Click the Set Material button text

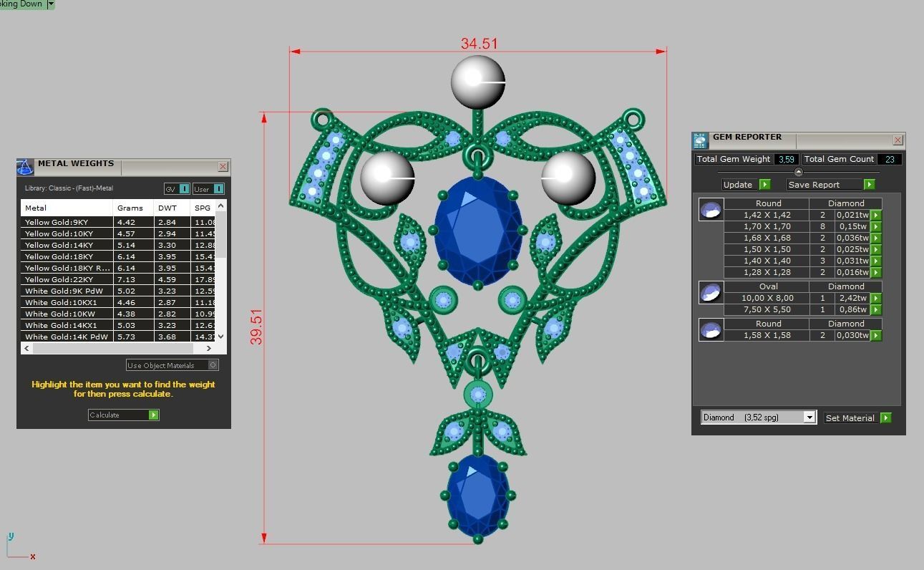[x=850, y=417]
